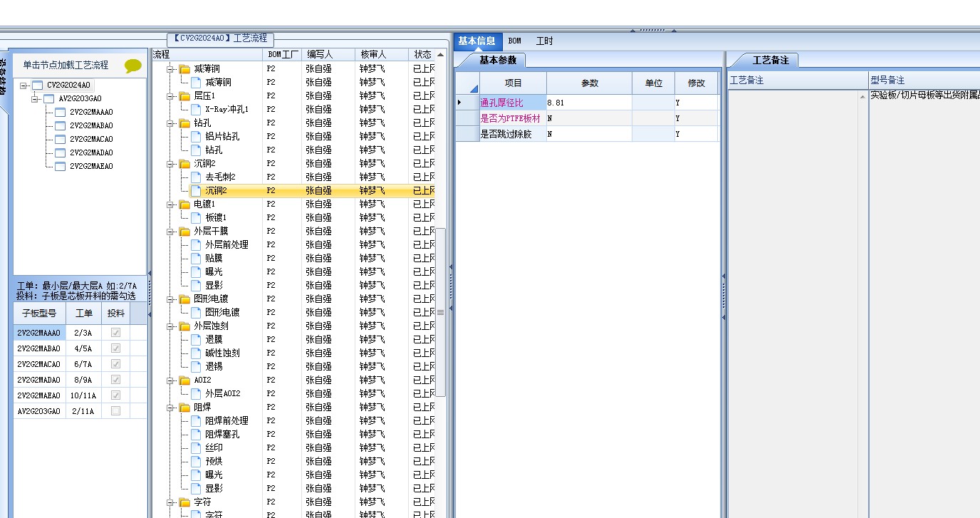Click the 外层干膜 folder icon
The height and width of the screenshot is (518, 980).
coord(184,232)
